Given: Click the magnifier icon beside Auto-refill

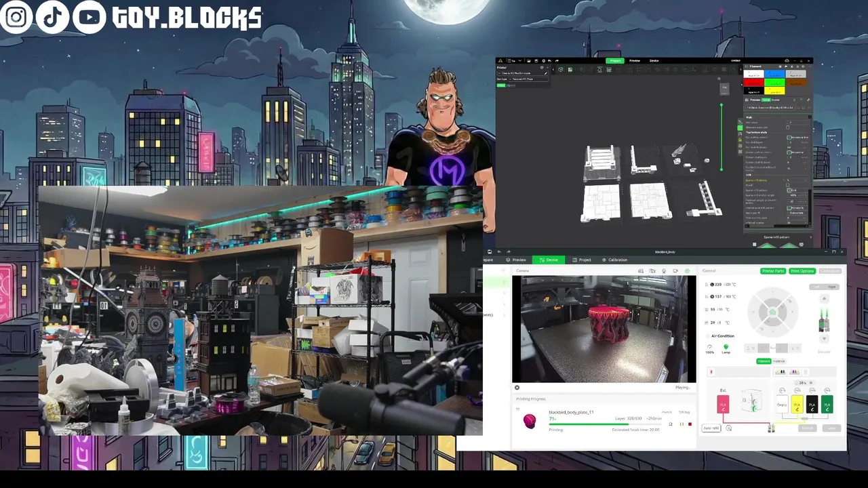Looking at the screenshot, I should (728, 428).
